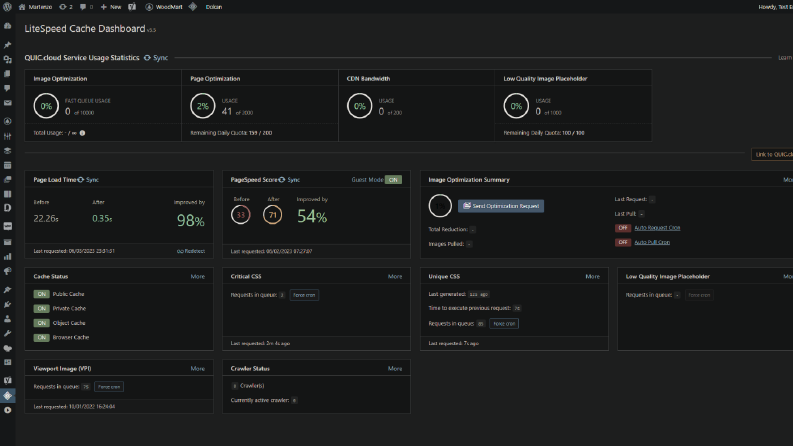
Task: Open the updates counter in admin bar
Action: pos(66,7)
